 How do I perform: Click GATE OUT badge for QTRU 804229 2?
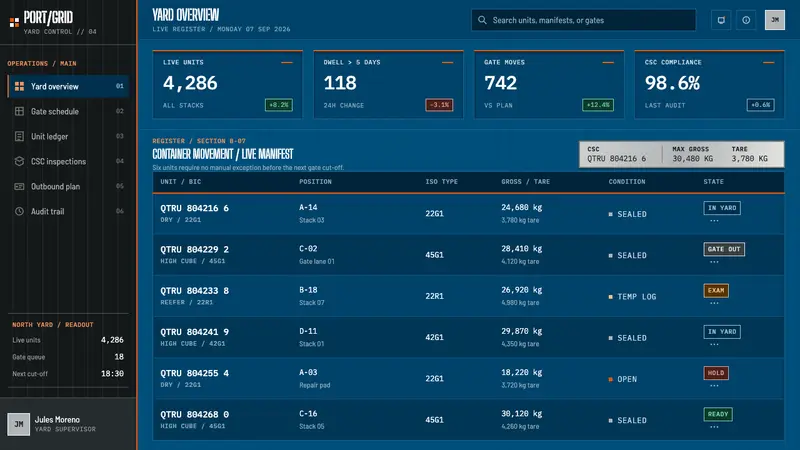(x=724, y=249)
